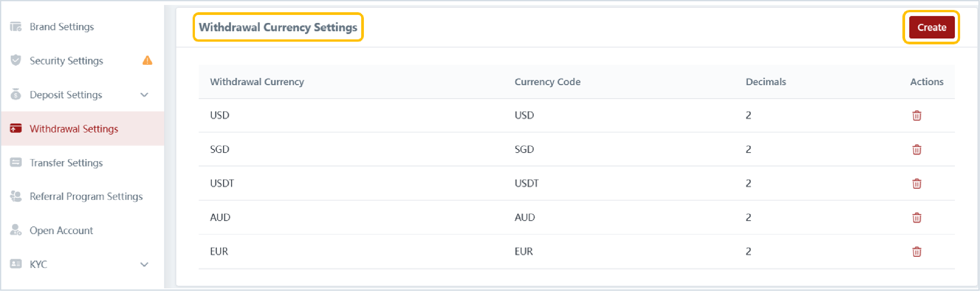Click the Currency Code column header

[547, 82]
